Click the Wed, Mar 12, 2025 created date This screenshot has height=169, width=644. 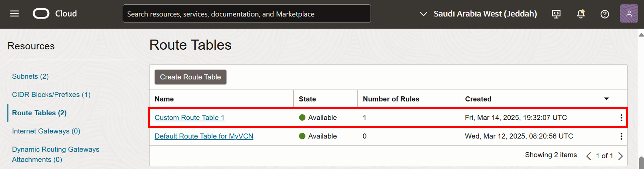click(x=519, y=136)
